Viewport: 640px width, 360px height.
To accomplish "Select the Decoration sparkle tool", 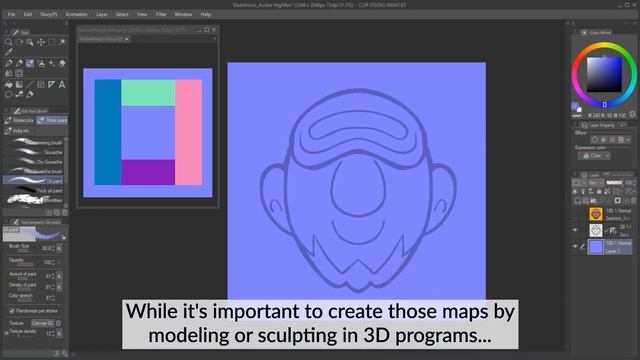I will click(x=51, y=63).
